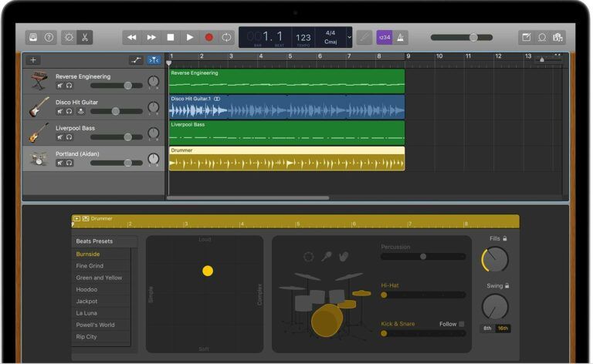
Task: Open the Editors scissors button
Action: pyautogui.click(x=85, y=37)
